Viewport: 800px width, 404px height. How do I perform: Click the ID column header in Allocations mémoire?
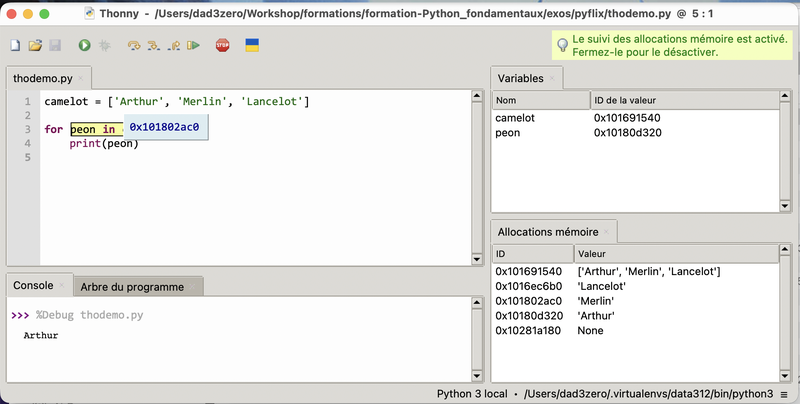click(533, 254)
